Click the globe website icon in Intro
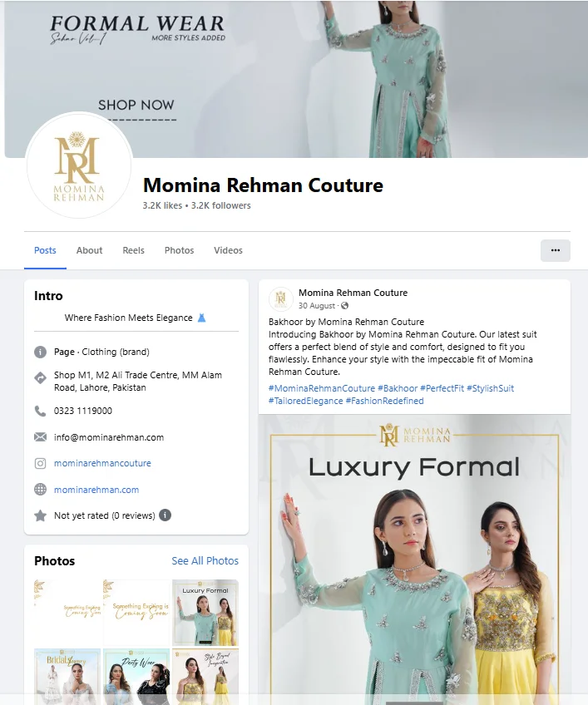The width and height of the screenshot is (588, 705). point(40,489)
